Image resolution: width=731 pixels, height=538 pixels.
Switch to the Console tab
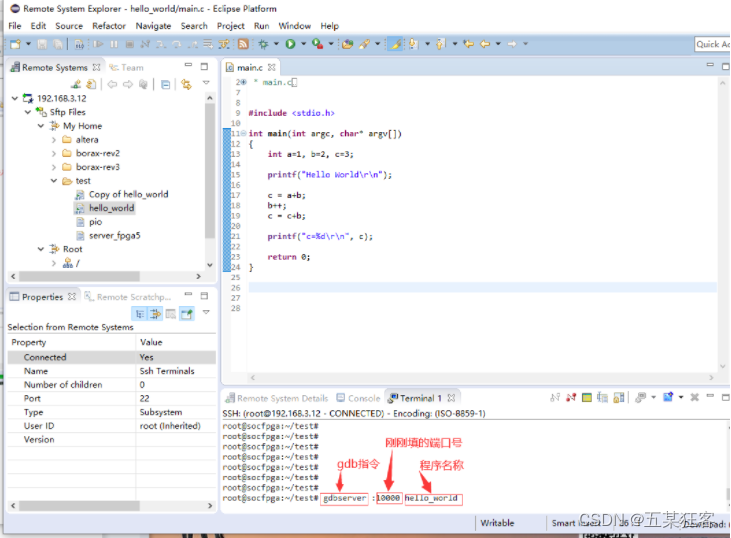[x=359, y=398]
